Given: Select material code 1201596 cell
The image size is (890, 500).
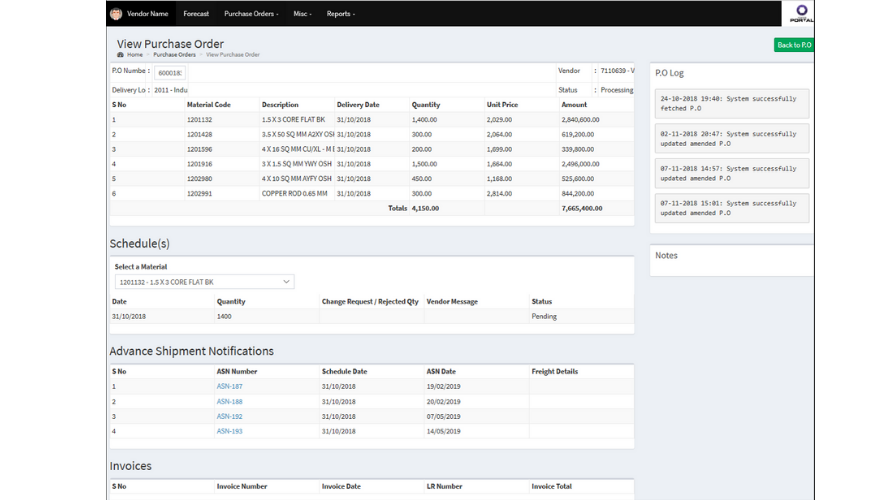Looking at the screenshot, I should pos(199,149).
